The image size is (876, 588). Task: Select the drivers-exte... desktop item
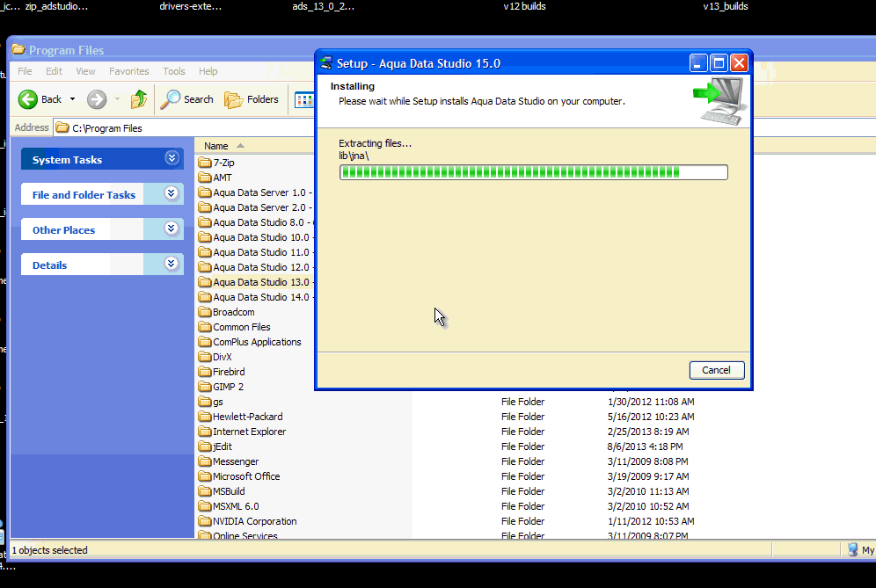[191, 7]
